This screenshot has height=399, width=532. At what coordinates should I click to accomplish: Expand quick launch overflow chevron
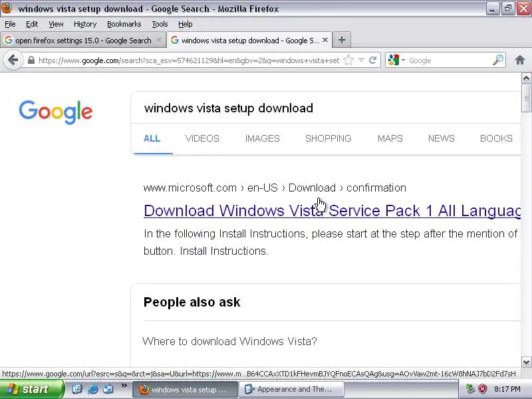tap(124, 386)
